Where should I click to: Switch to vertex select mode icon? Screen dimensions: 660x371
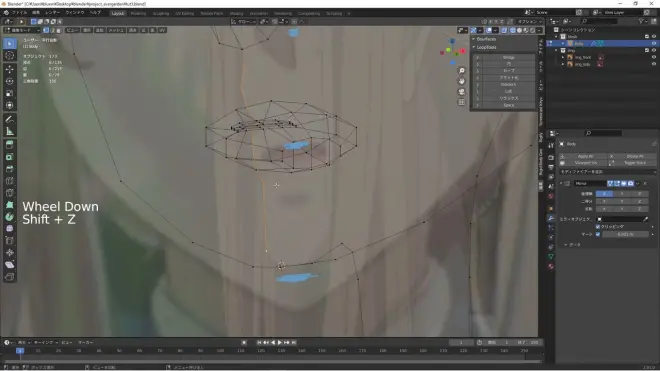46,30
